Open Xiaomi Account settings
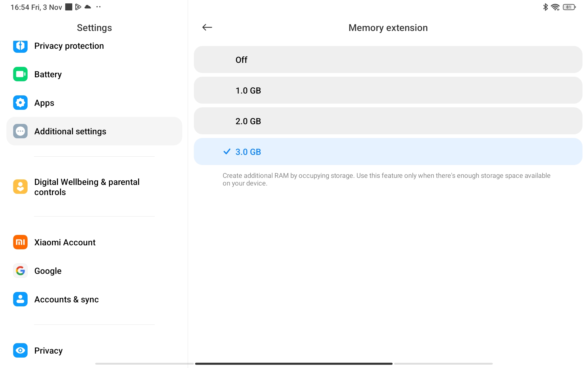Viewport: 588px width, 368px height. click(65, 242)
